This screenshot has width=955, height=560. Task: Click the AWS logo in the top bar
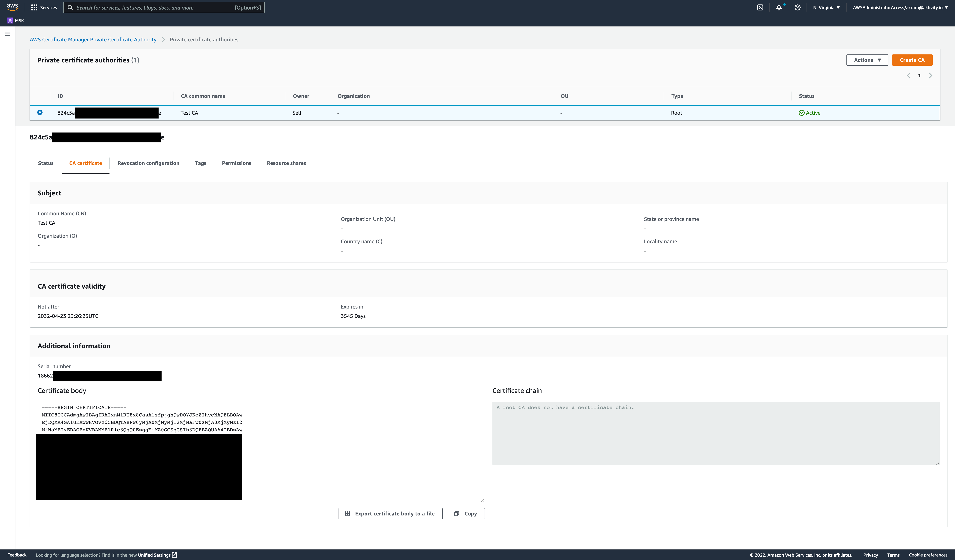12,7
